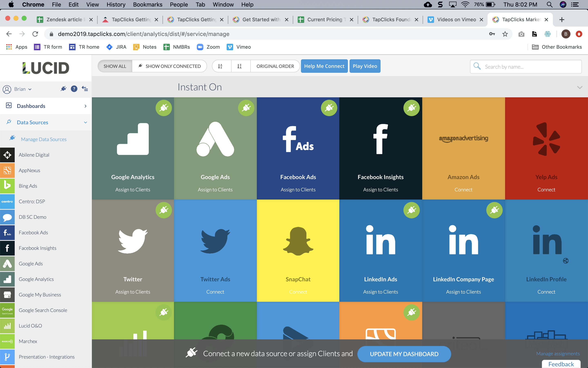Click the LinkedIn Profile tile logo
Image resolution: width=588 pixels, height=368 pixels.
547,240
